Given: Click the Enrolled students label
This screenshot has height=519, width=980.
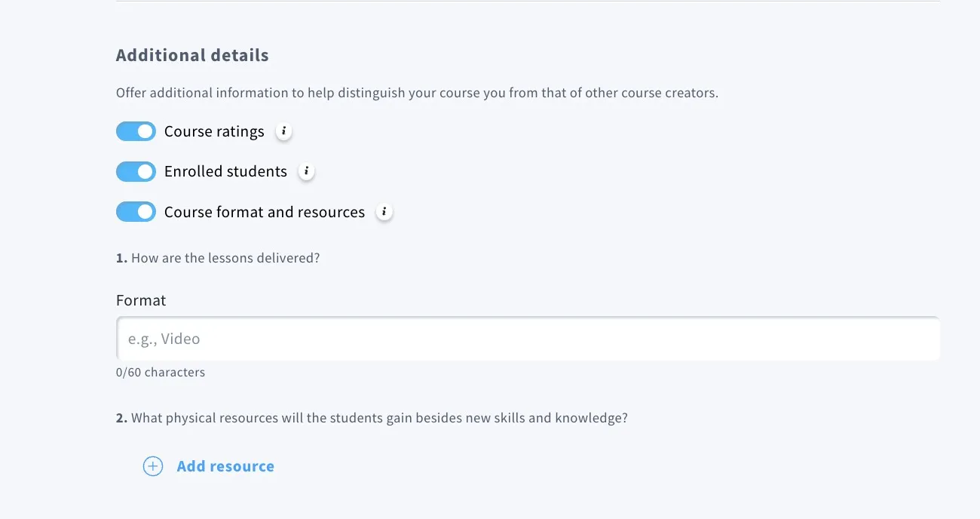Looking at the screenshot, I should 225,171.
